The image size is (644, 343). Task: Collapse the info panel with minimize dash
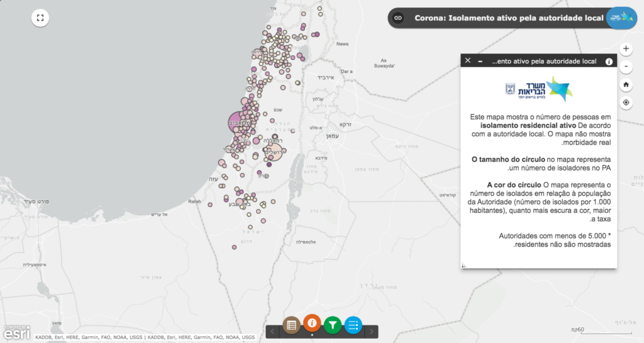(x=480, y=61)
